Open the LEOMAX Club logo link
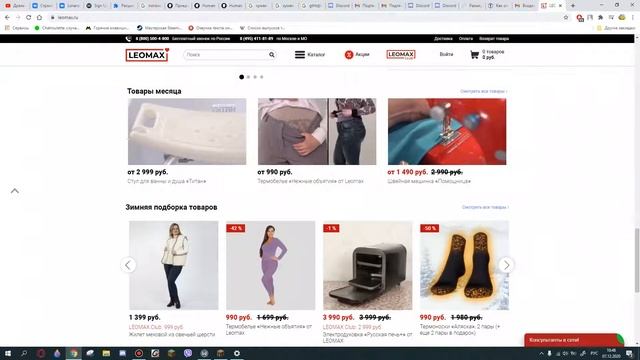640x360 pixels. pos(401,55)
